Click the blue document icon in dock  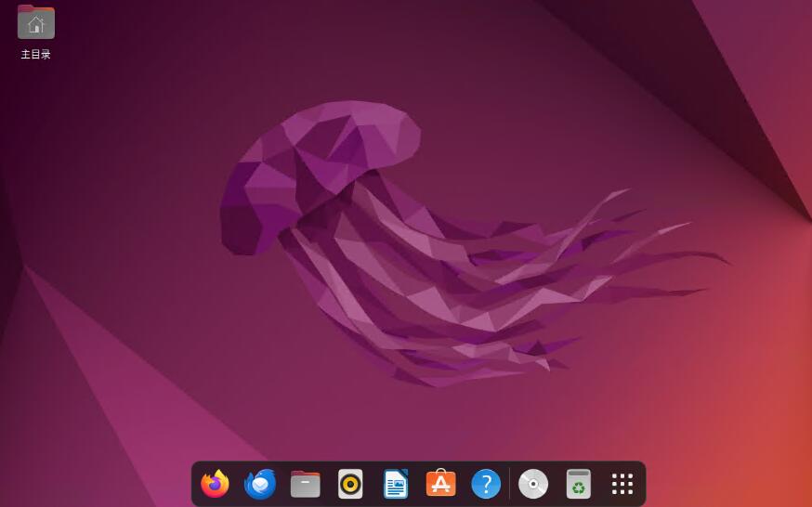[x=396, y=484]
